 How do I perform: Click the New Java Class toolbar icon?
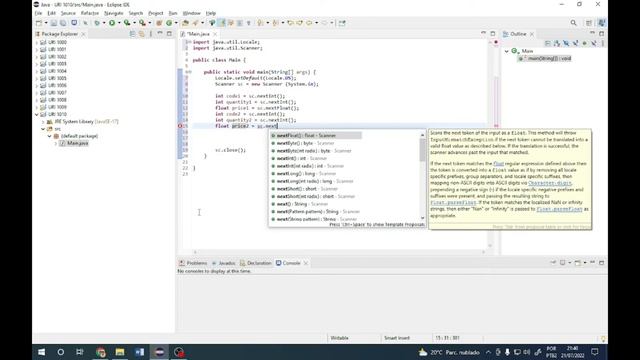[169, 23]
